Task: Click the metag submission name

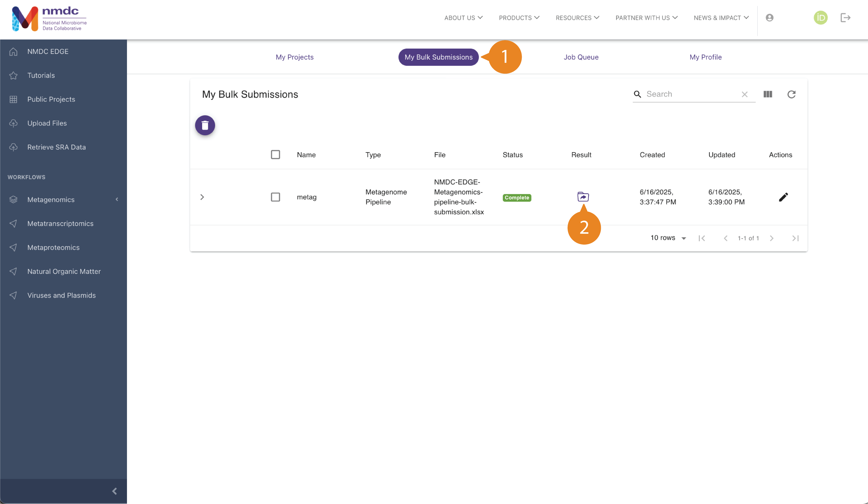Action: coord(306,197)
